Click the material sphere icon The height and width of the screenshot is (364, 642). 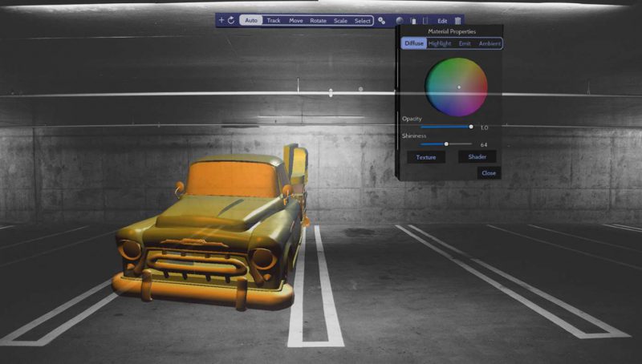pyautogui.click(x=400, y=20)
